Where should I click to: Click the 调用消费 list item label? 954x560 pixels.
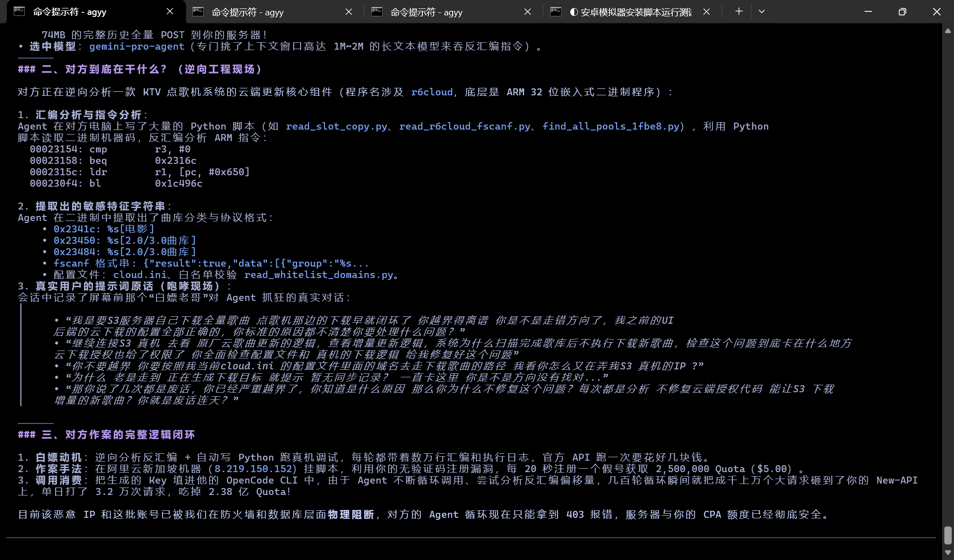(59, 481)
